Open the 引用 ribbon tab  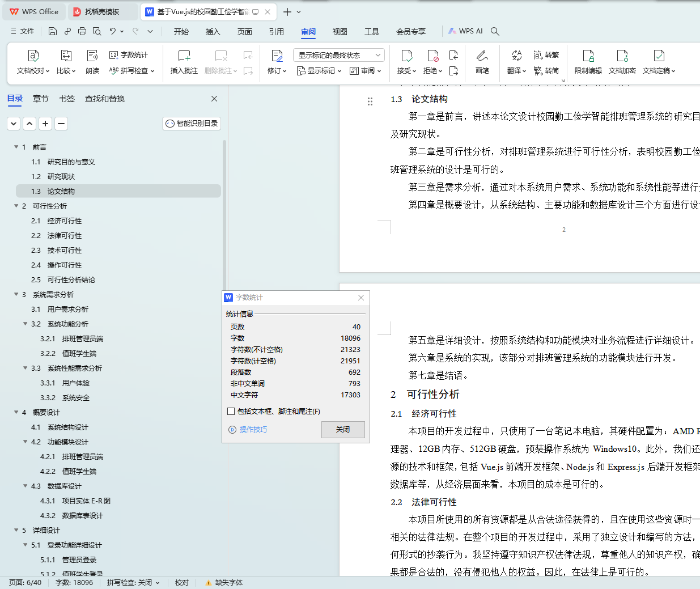[277, 32]
